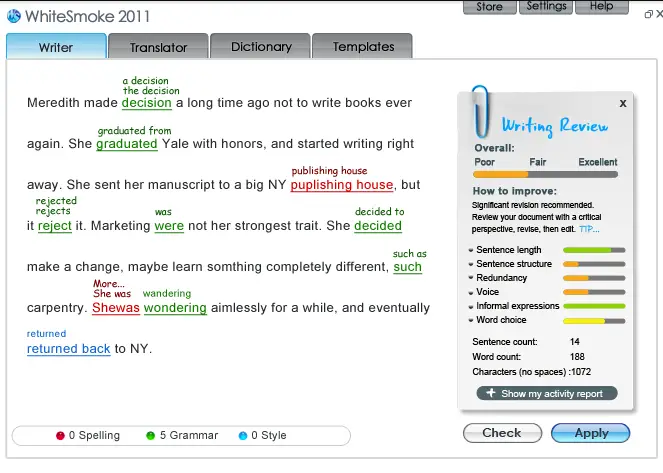The height and width of the screenshot is (473, 663).
Task: Open the Help button
Action: 602,7
